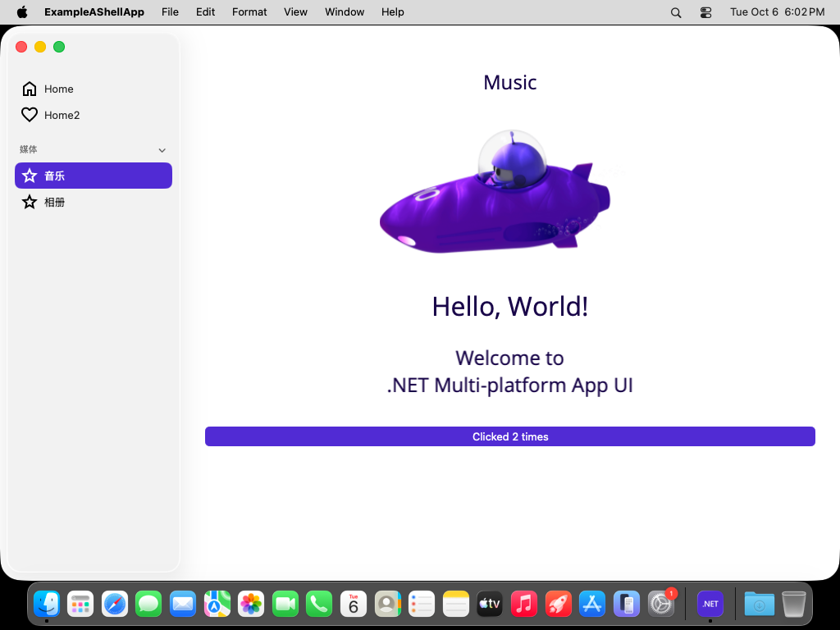Launch Maps from the Dock
Image resolution: width=840 pixels, height=630 pixels.
pyautogui.click(x=217, y=604)
